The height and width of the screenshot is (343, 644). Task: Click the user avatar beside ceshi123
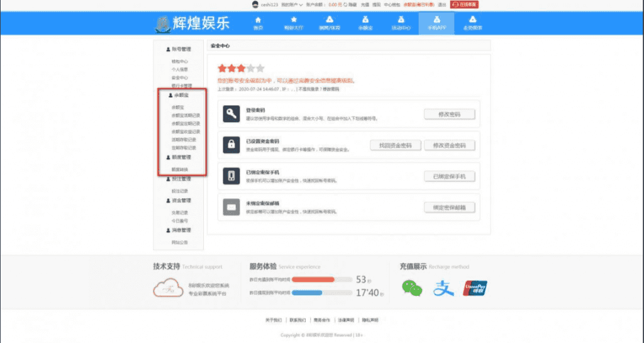255,4
